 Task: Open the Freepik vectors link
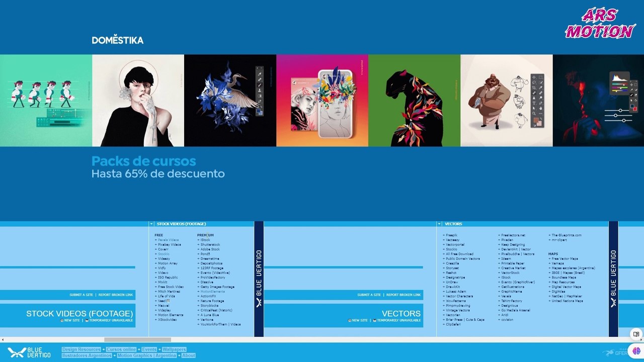pyautogui.click(x=451, y=235)
